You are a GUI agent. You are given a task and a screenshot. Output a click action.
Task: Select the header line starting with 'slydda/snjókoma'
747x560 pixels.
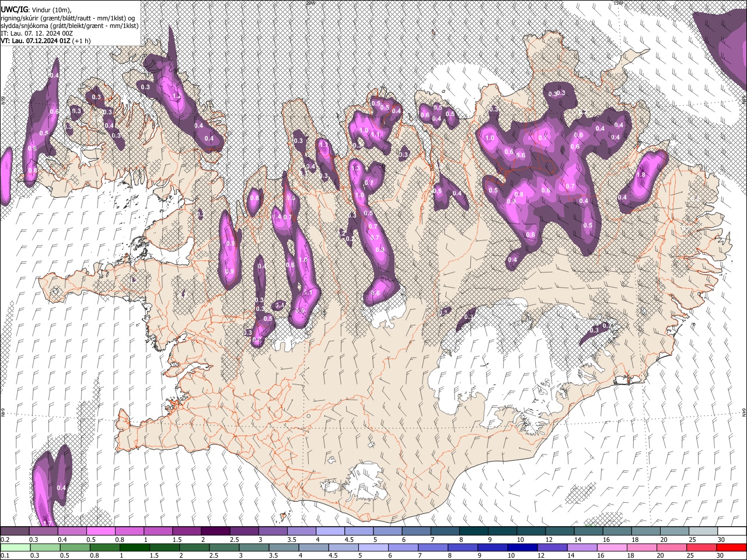[x=69, y=26]
